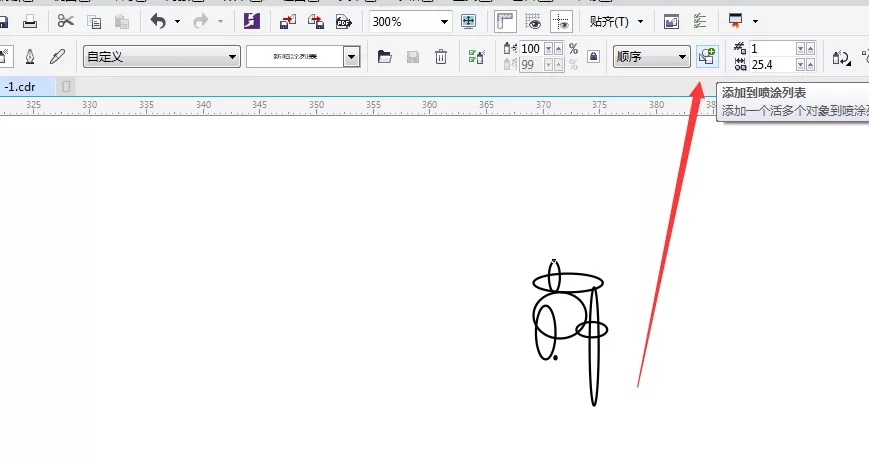Select the calligraphic pen mode
Viewport: 869px width, 461px height.
pyautogui.click(x=30, y=57)
